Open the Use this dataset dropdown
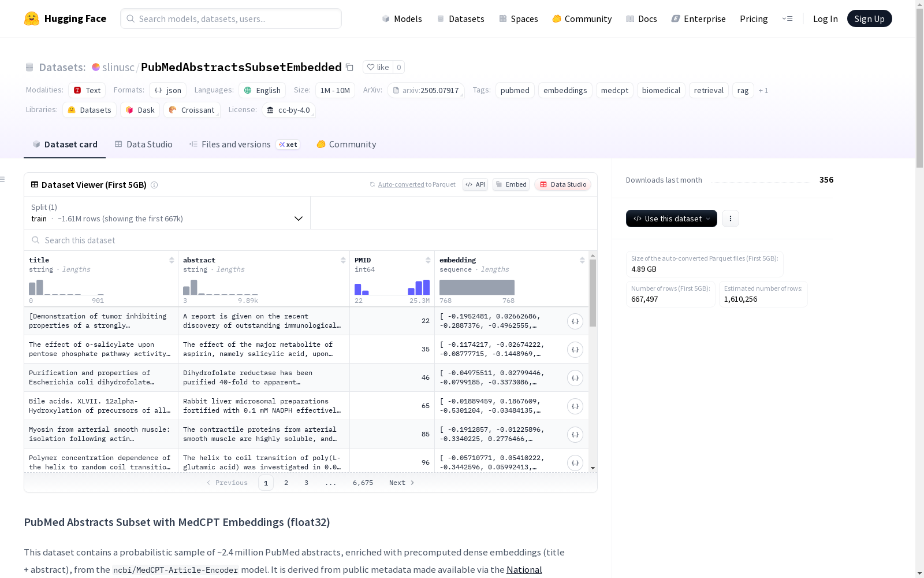The image size is (924, 578). point(672,218)
